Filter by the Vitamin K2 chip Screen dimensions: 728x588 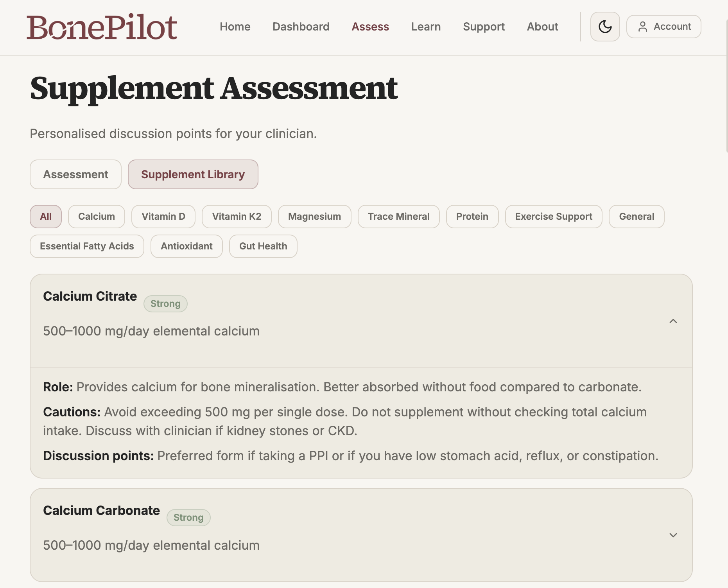pyautogui.click(x=237, y=217)
